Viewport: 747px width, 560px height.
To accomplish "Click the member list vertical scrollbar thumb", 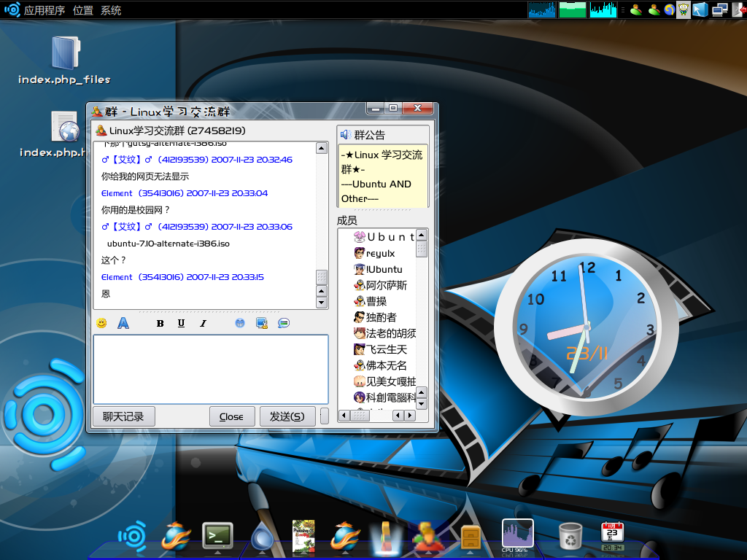I will click(422, 249).
